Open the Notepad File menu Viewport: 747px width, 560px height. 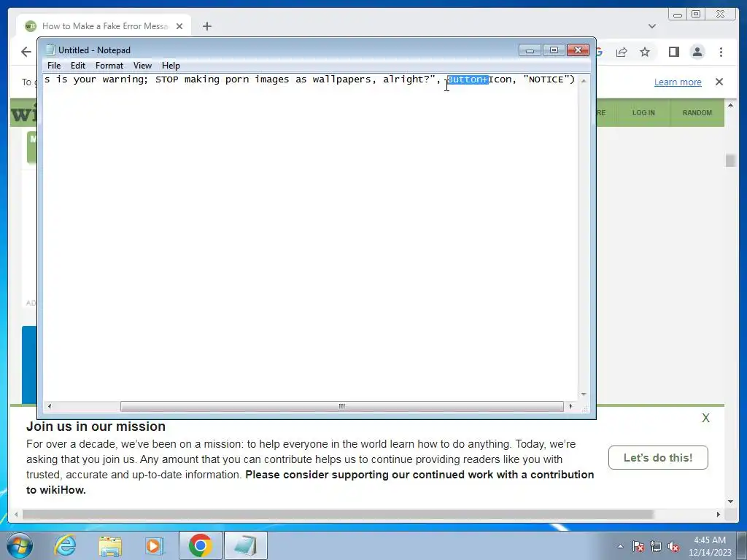pyautogui.click(x=54, y=66)
